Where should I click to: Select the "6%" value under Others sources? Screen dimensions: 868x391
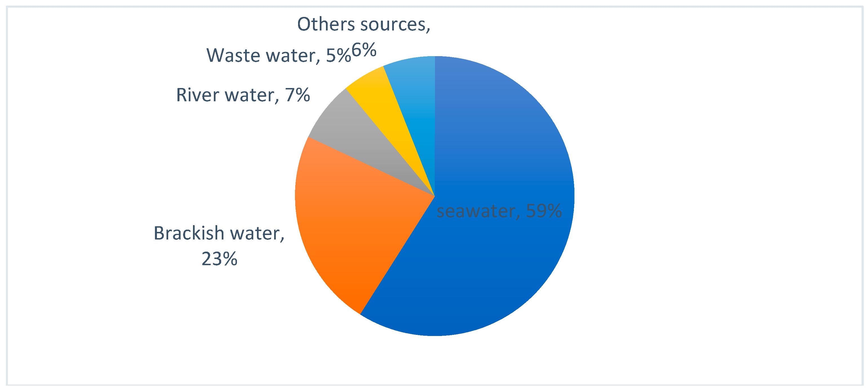pos(364,50)
